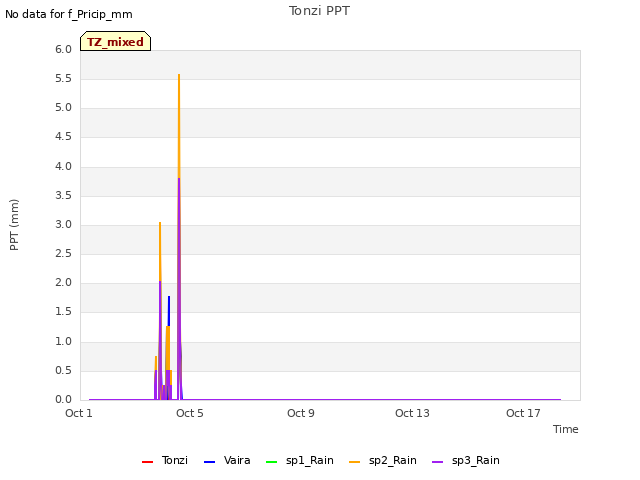Click the 1.5 y-axis tick label
The image size is (640, 480).
[63, 312]
